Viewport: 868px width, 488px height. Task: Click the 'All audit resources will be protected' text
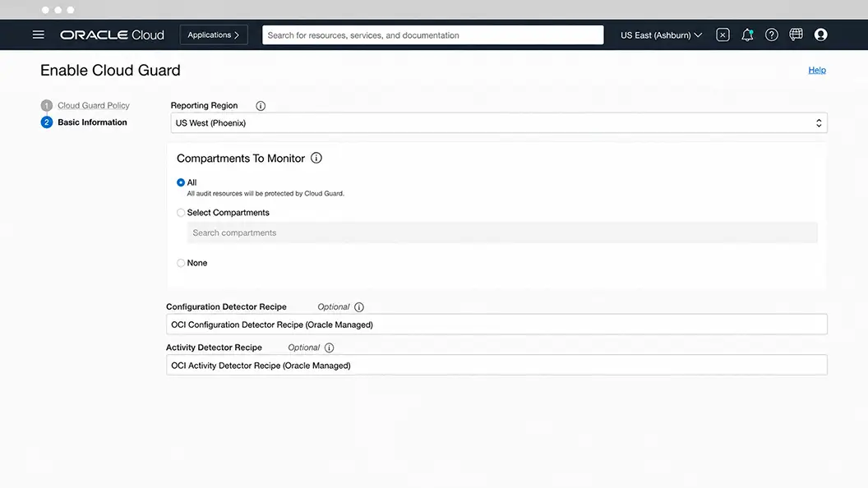pyautogui.click(x=265, y=194)
